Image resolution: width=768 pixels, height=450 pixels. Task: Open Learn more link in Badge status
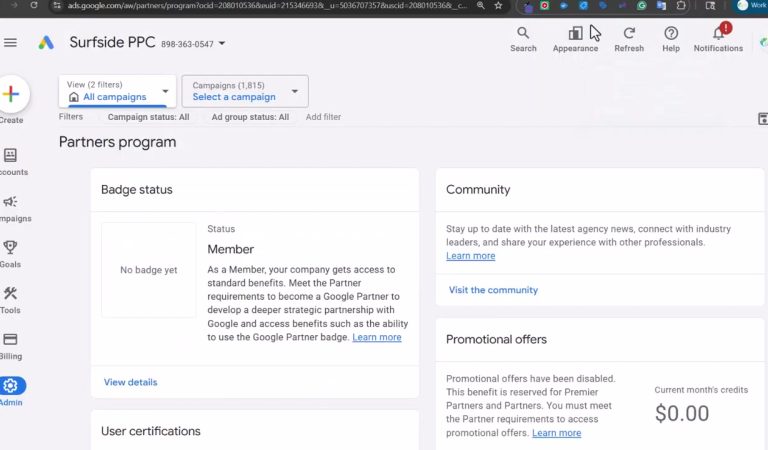tap(377, 337)
